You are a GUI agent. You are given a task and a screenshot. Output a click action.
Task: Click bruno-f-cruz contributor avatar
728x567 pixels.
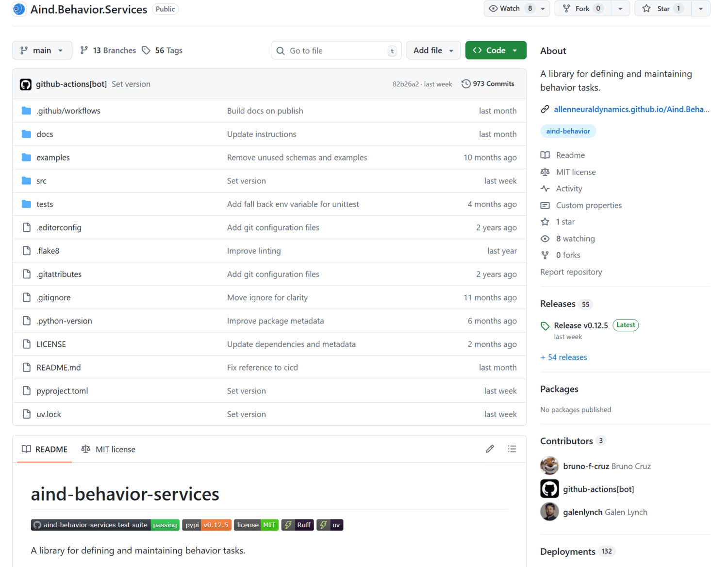(549, 466)
